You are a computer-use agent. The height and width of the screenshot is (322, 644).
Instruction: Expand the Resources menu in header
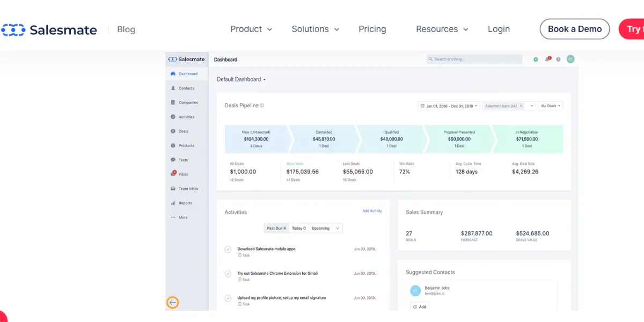click(x=442, y=29)
